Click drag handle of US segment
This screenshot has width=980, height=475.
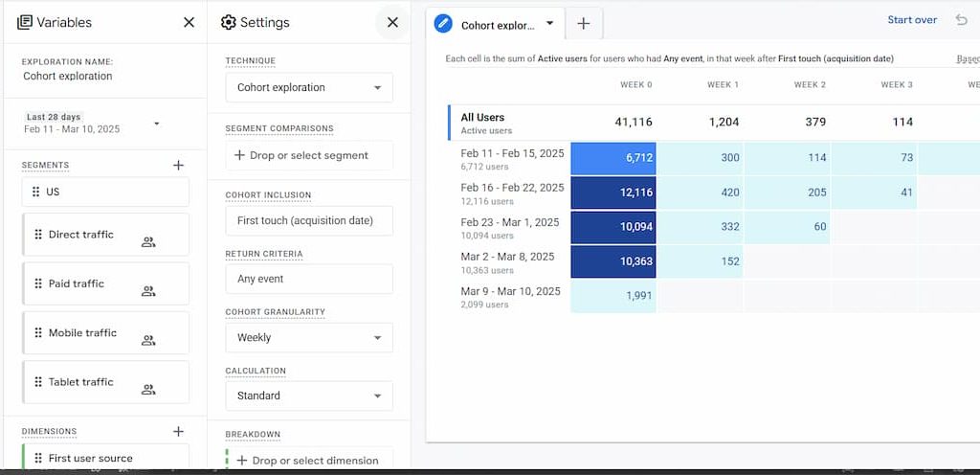pyautogui.click(x=36, y=192)
